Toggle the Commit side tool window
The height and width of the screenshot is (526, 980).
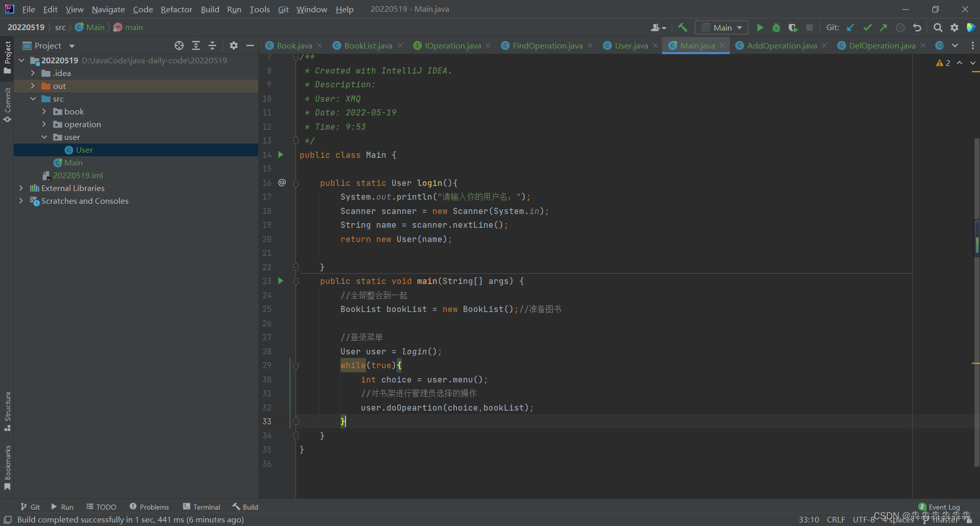point(7,105)
